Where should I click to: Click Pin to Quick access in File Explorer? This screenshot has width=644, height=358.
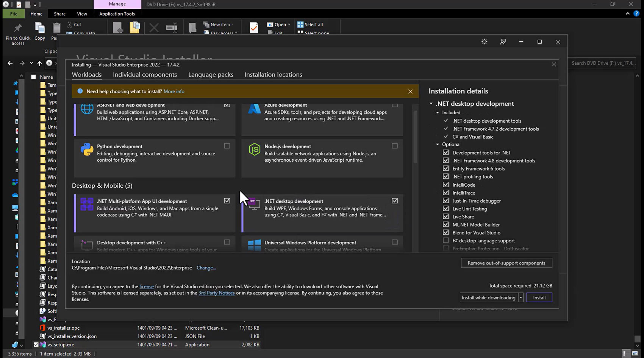(x=18, y=34)
